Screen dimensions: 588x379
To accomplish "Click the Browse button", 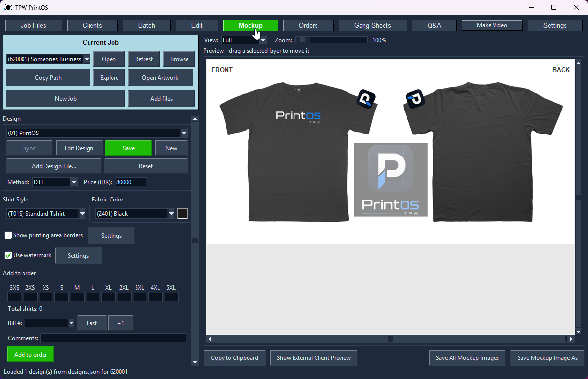I will 179,59.
